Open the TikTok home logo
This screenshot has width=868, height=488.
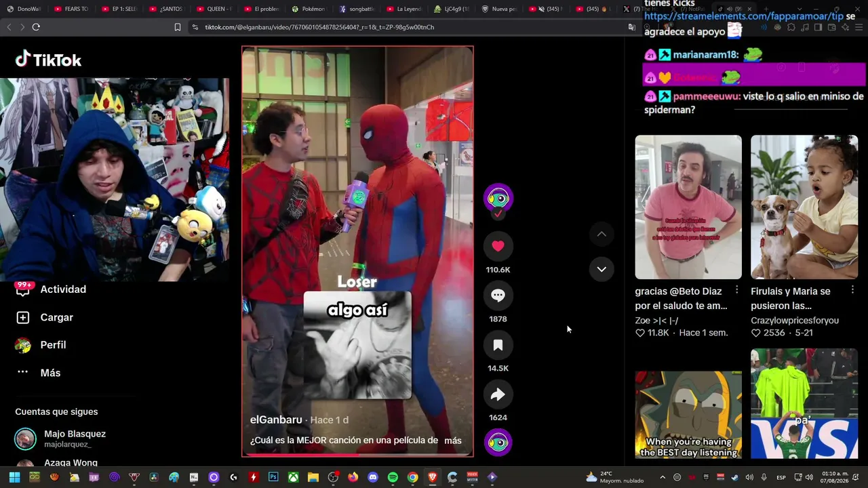pyautogui.click(x=48, y=60)
